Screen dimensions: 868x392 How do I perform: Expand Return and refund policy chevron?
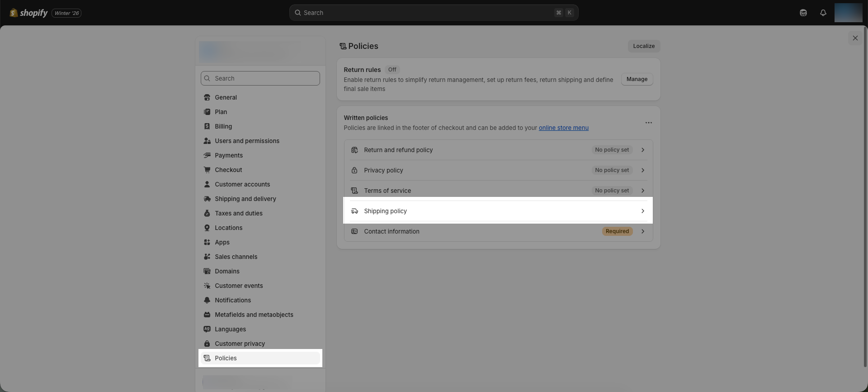click(x=642, y=150)
